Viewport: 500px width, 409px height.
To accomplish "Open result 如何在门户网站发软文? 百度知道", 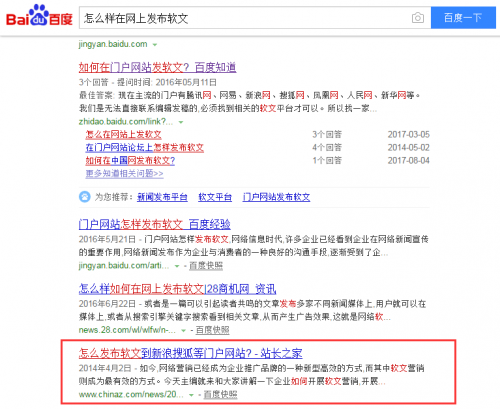I will point(157,68).
